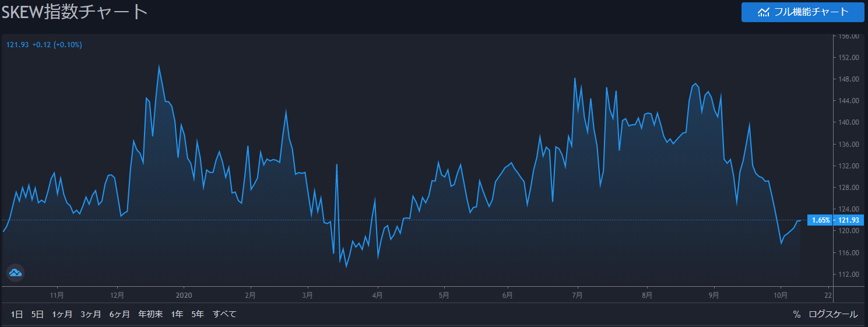Click the 1.65% change label near price axis

[820, 220]
